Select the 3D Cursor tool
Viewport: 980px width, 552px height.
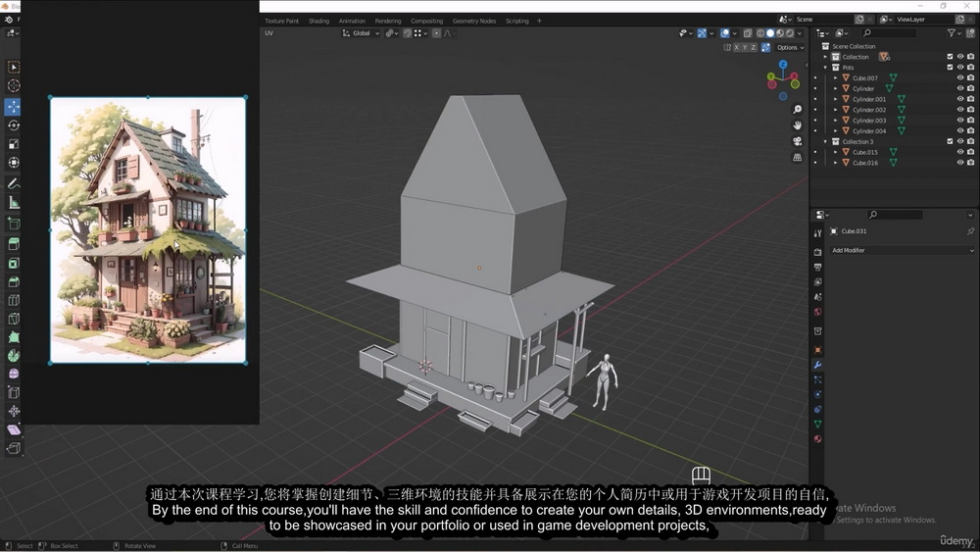tap(13, 85)
